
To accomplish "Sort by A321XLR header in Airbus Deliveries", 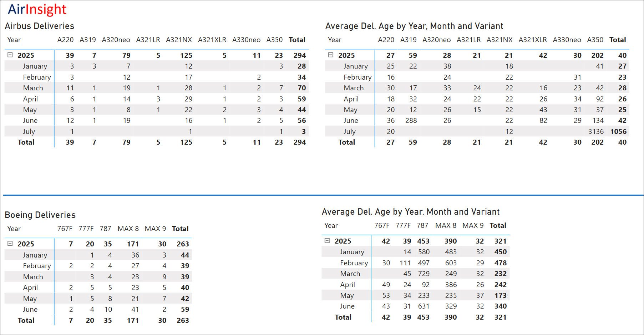I will pos(212,40).
